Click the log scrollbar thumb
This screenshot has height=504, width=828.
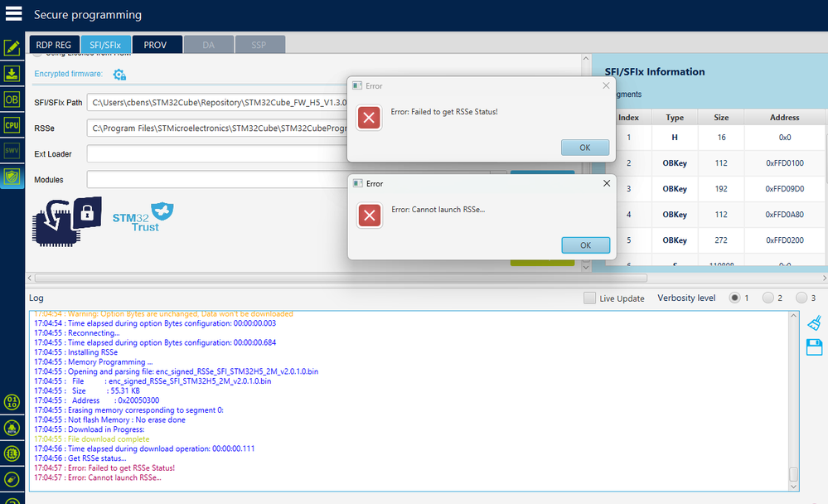point(793,474)
